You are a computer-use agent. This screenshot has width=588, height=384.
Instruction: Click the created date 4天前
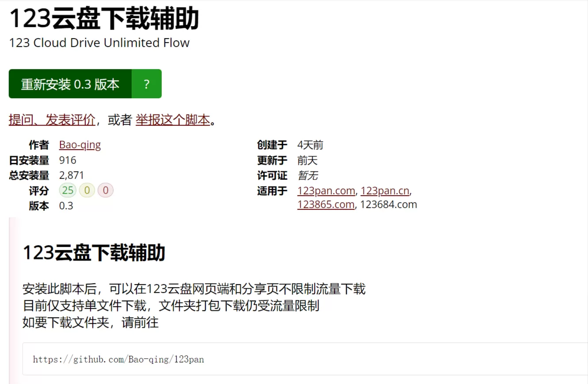click(x=310, y=145)
